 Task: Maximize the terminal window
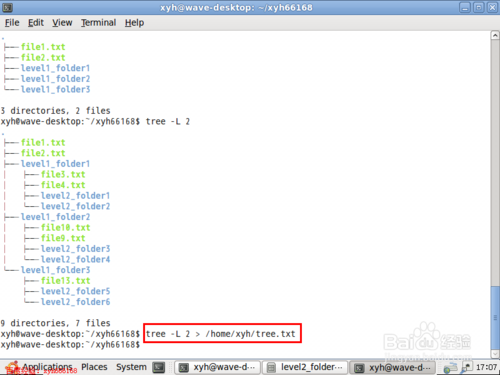pos(479,7)
